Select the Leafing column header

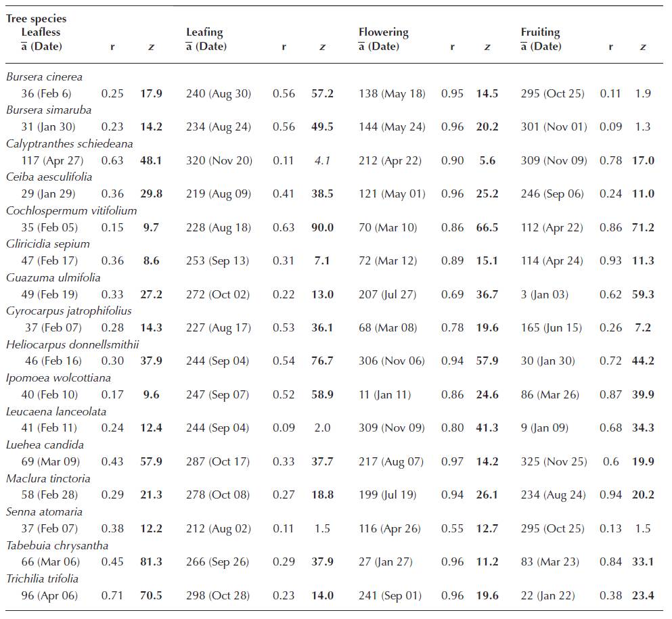(204, 32)
